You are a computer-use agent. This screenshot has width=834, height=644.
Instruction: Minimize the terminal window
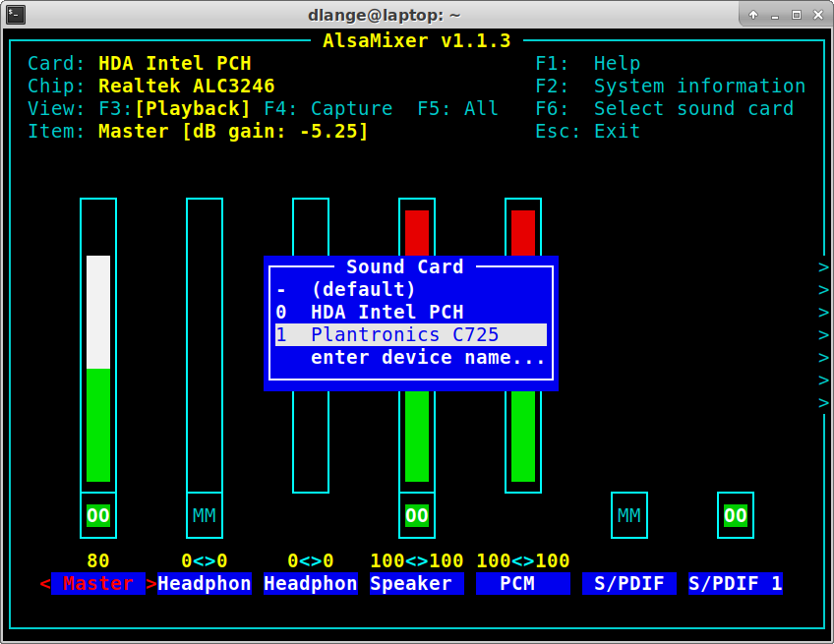click(x=775, y=16)
